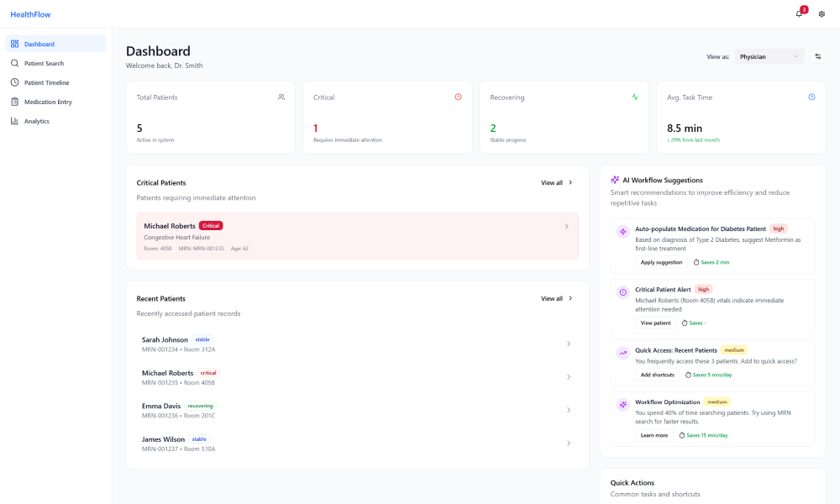Click the Dashboard grid icon in sidebar
Screen dimensions: 840x504
point(14,44)
